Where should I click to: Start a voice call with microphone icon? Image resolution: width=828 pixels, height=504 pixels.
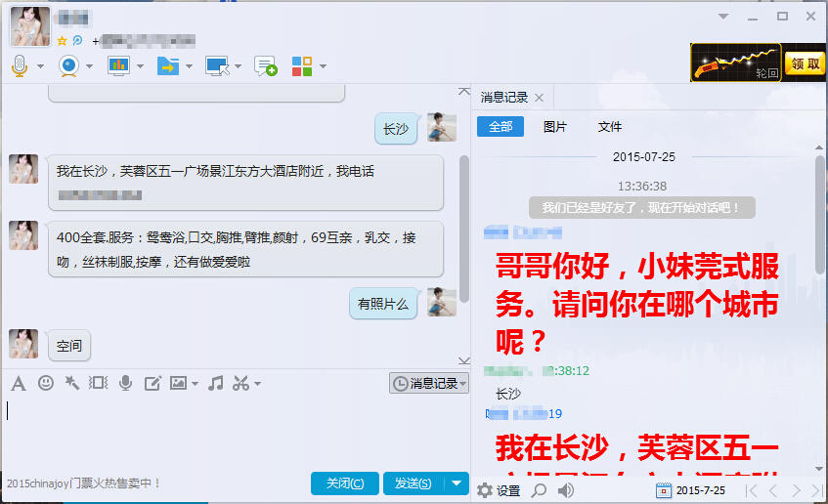[x=20, y=66]
